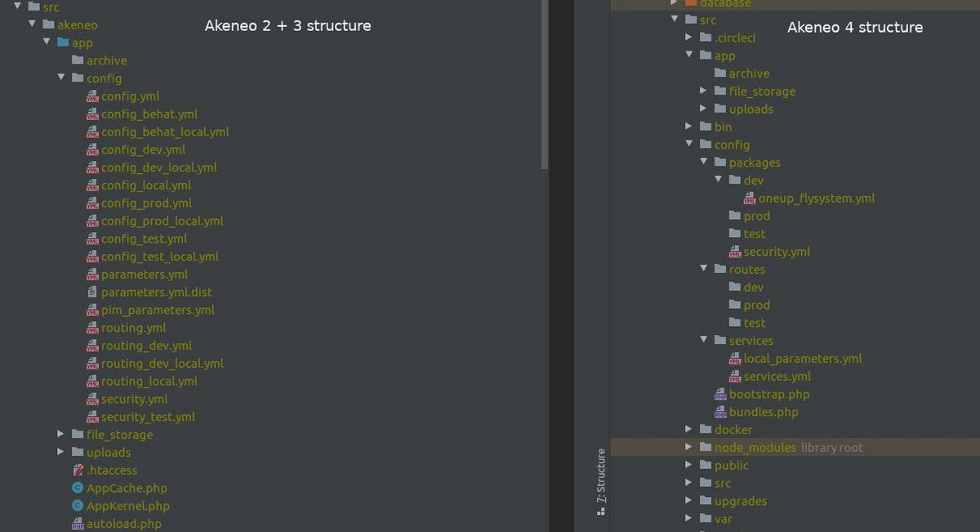The height and width of the screenshot is (532, 980).
Task: Click the YML icon next to routing.yml
Action: tap(92, 328)
